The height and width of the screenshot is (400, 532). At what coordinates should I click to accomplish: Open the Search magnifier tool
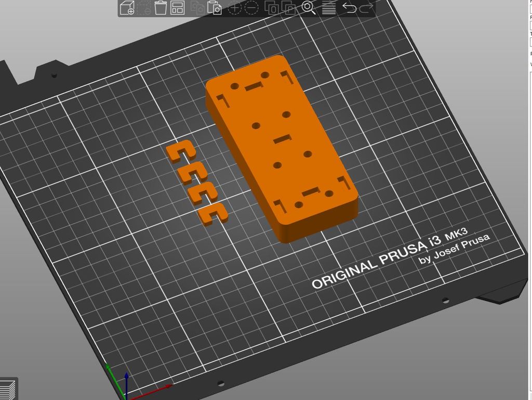click(309, 8)
